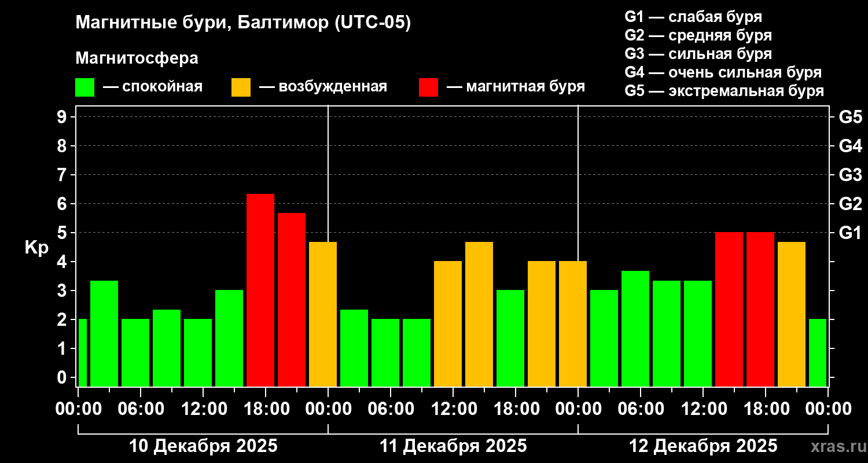Image resolution: width=868 pixels, height=463 pixels.
Task: Click the '06:00' time label above 12 Декабря
Action: click(641, 409)
